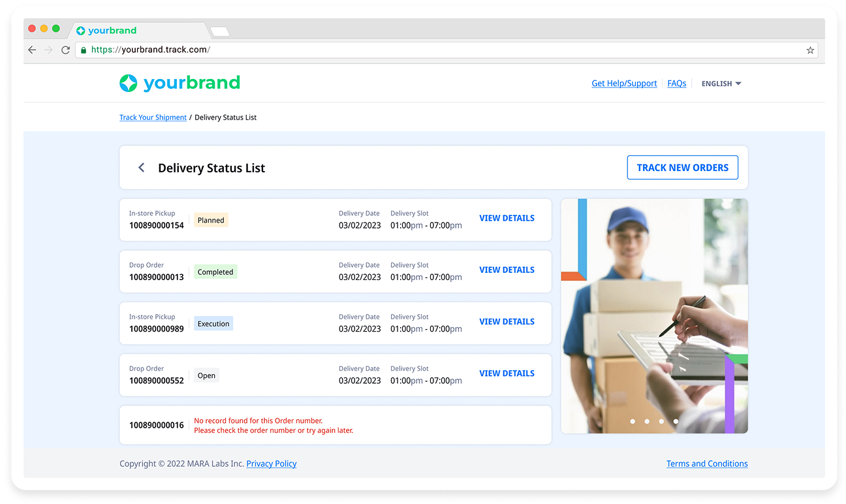Click the browser forward arrow
Viewport: 846px width, 504px height.
pyautogui.click(x=48, y=50)
